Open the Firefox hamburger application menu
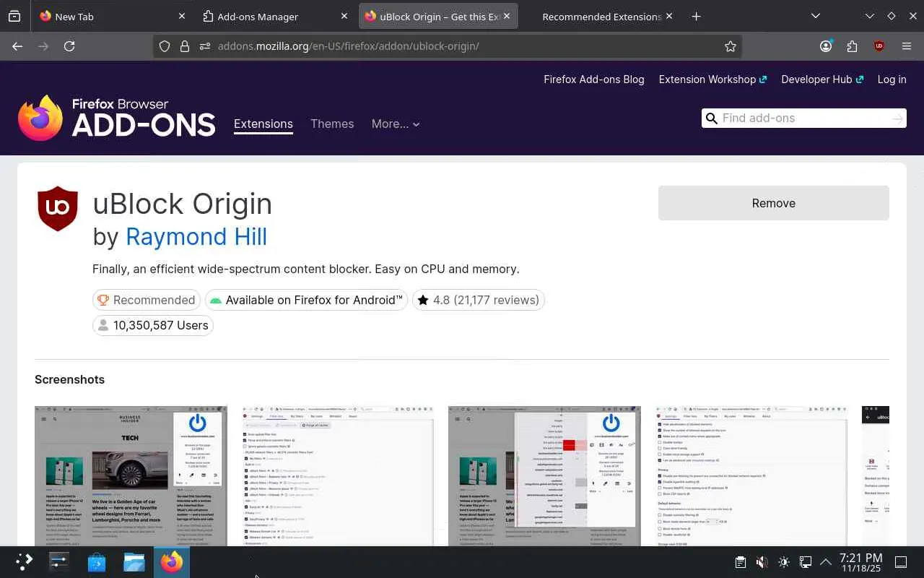This screenshot has height=578, width=924. 907,46
